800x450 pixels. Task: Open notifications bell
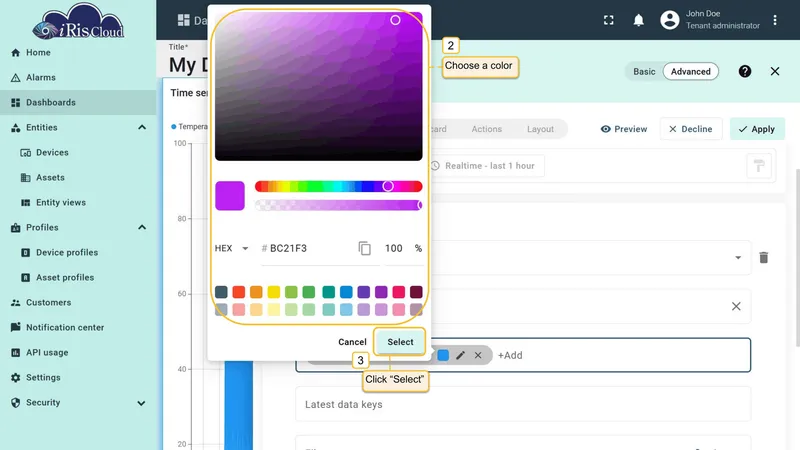click(x=638, y=20)
